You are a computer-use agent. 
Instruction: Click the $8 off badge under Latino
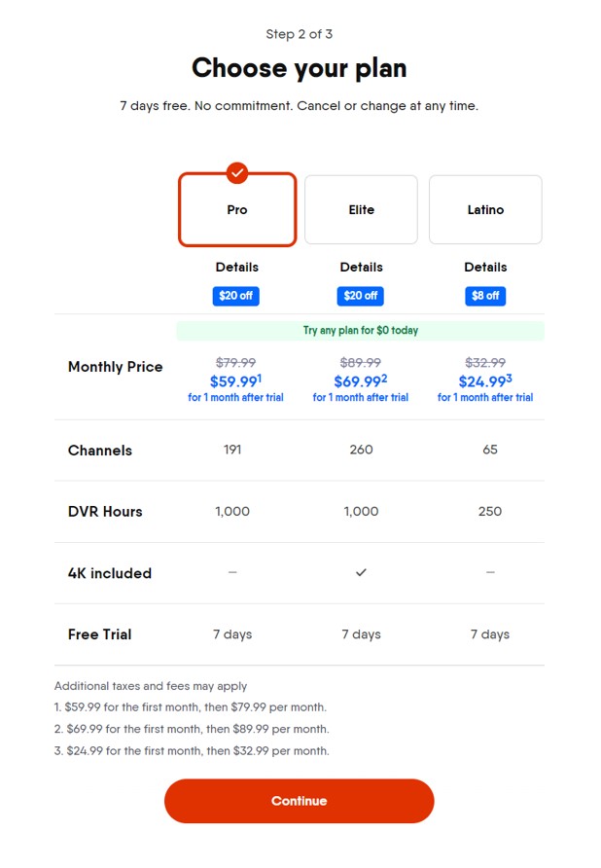485,296
